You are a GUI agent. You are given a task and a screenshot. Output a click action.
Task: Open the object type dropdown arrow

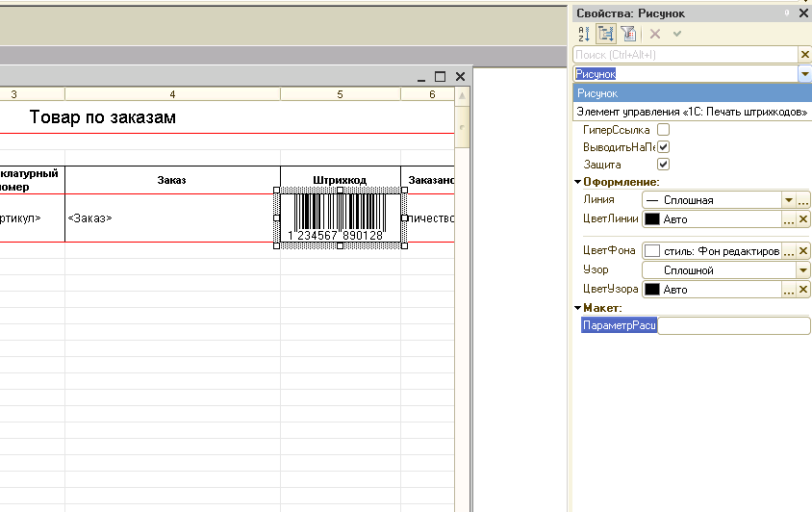click(804, 74)
